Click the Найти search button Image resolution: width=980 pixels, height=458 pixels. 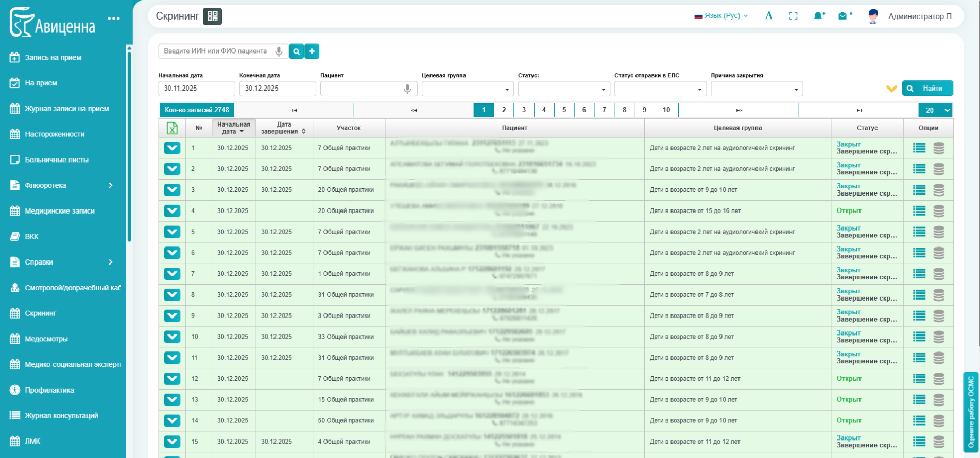[x=927, y=89]
